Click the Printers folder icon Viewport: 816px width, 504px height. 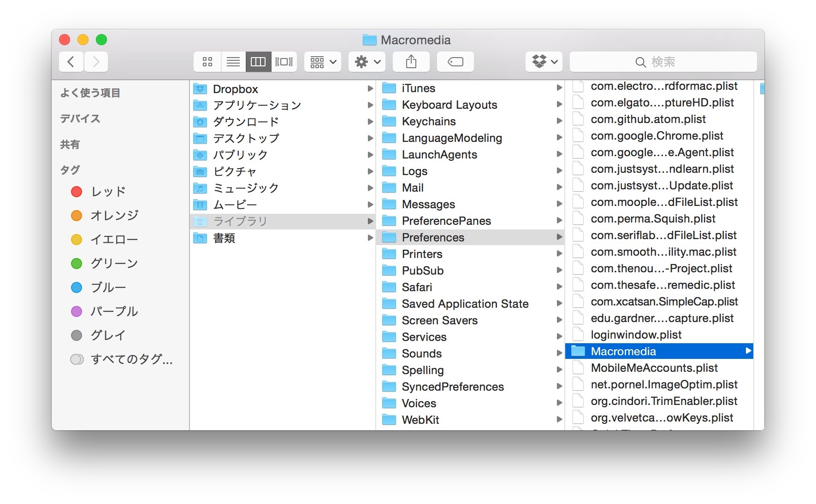[x=389, y=254]
